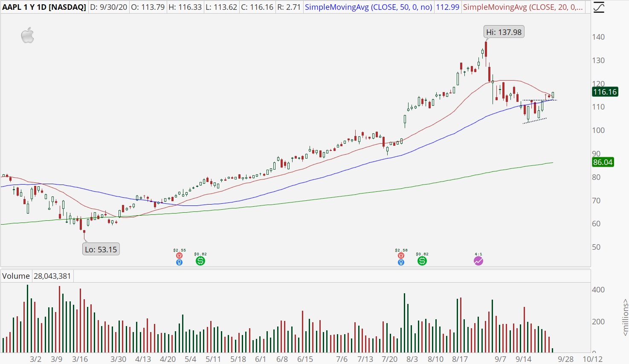
Task: Select the AAPL 1 Y 1D [NASDAQ] symbol title
Action: (44, 7)
